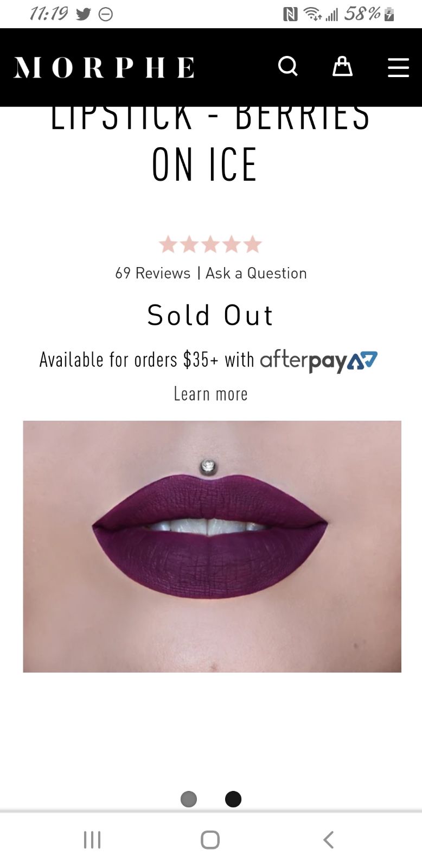This screenshot has width=422, height=868.
Task: Open Android recent apps button
Action: [92, 840]
